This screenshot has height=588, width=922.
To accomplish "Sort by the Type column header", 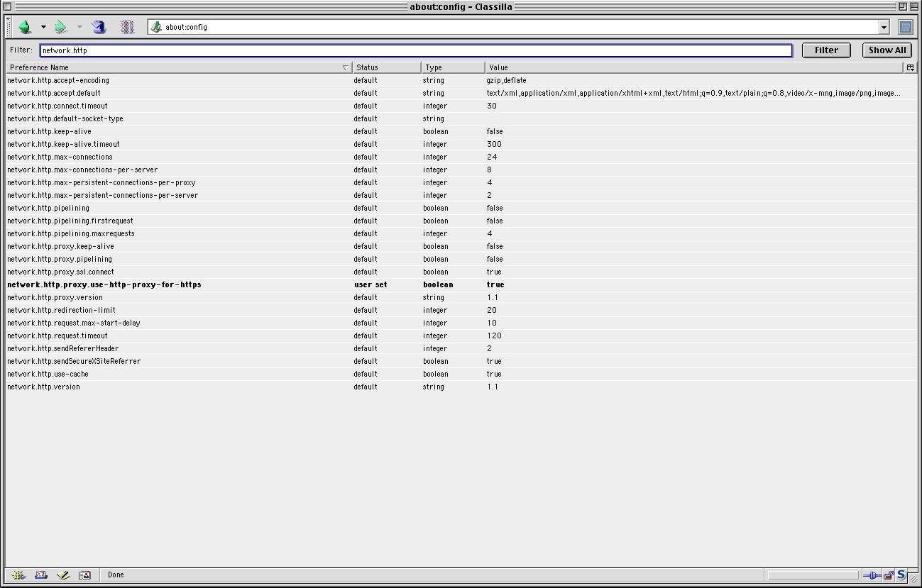I will 454,67.
